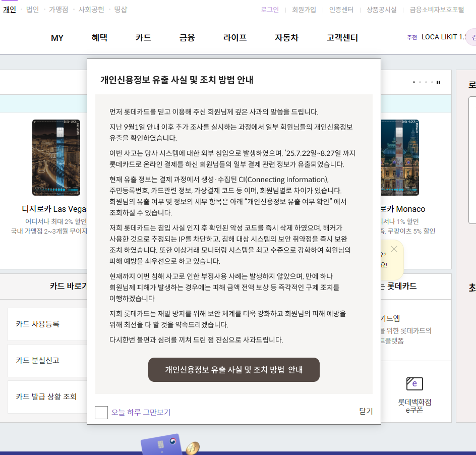Image resolution: width=476 pixels, height=455 pixels.
Task: Click the Monaco card title
Action: pyautogui.click(x=403, y=209)
